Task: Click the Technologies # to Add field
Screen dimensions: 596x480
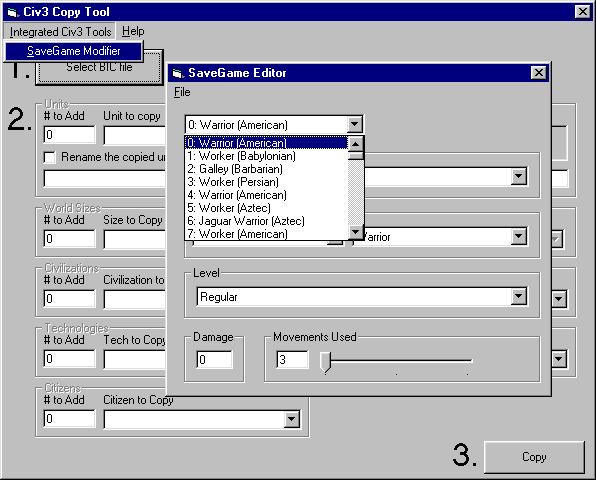Action: pyautogui.click(x=70, y=359)
